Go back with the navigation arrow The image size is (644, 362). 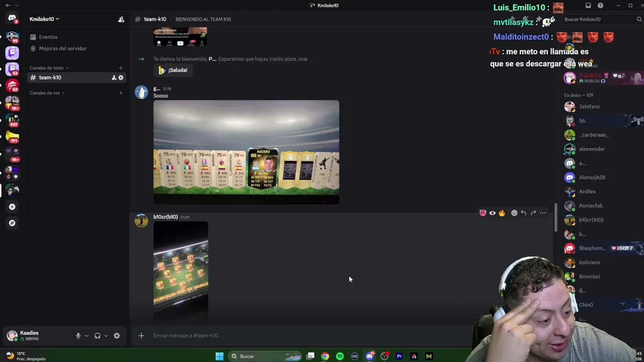click(x=8, y=6)
